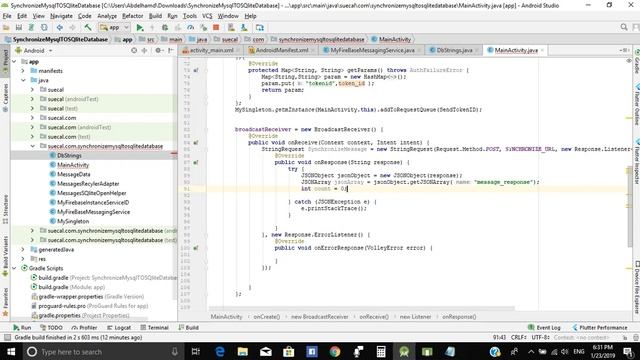
Task: Open the Android project view dropdown
Action: 34,51
